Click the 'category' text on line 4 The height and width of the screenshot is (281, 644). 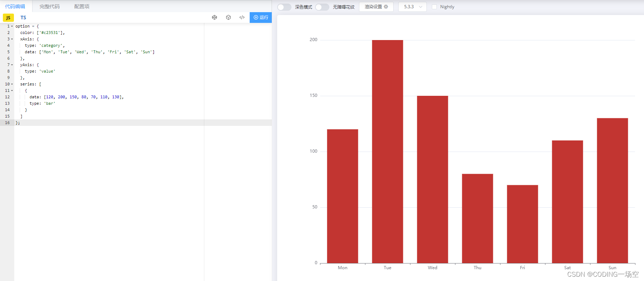pyautogui.click(x=51, y=45)
